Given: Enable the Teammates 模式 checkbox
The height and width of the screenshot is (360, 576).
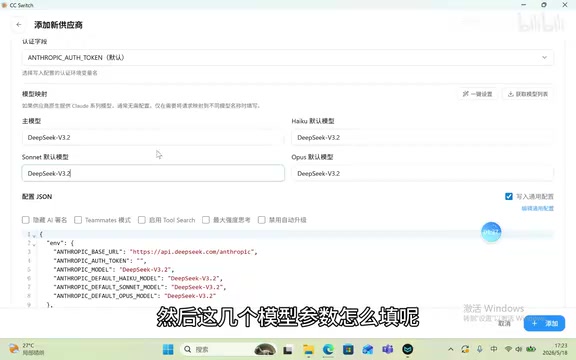Looking at the screenshot, I should point(78,220).
